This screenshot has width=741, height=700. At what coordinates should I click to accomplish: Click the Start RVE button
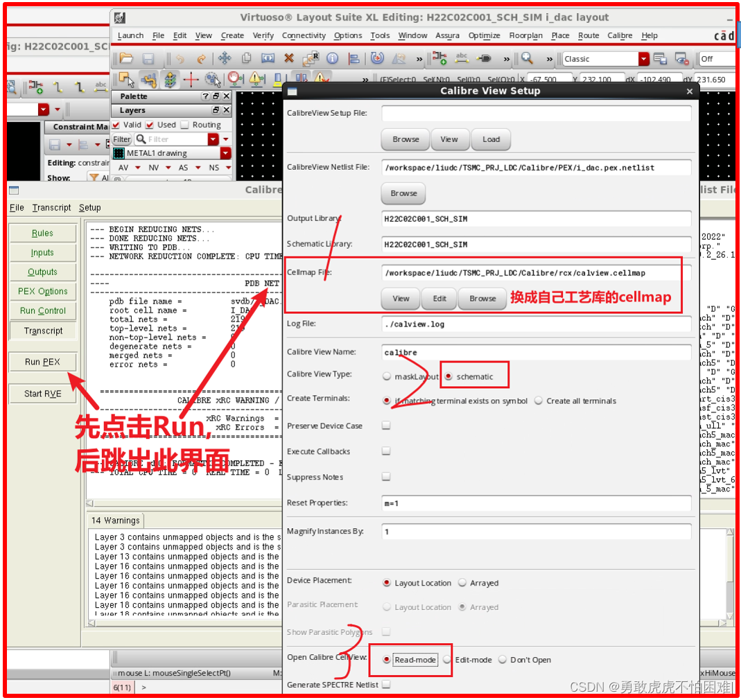pyautogui.click(x=42, y=393)
